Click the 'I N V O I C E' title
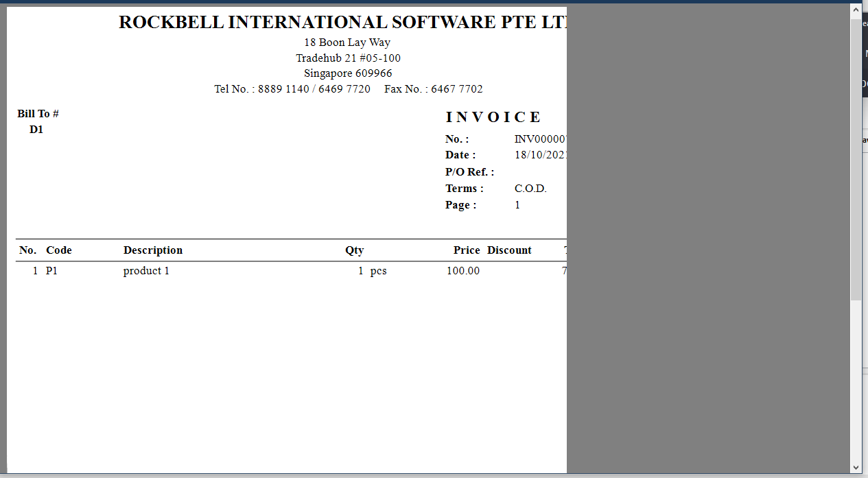 (x=493, y=117)
